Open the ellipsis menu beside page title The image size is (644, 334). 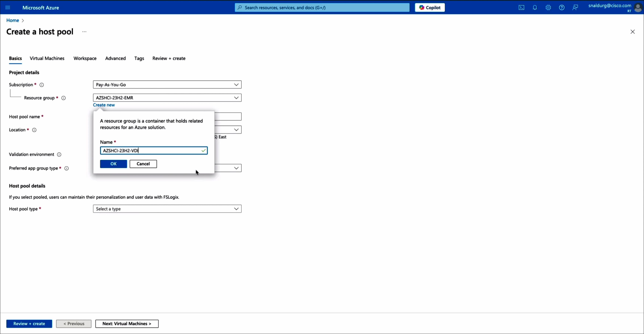point(84,32)
